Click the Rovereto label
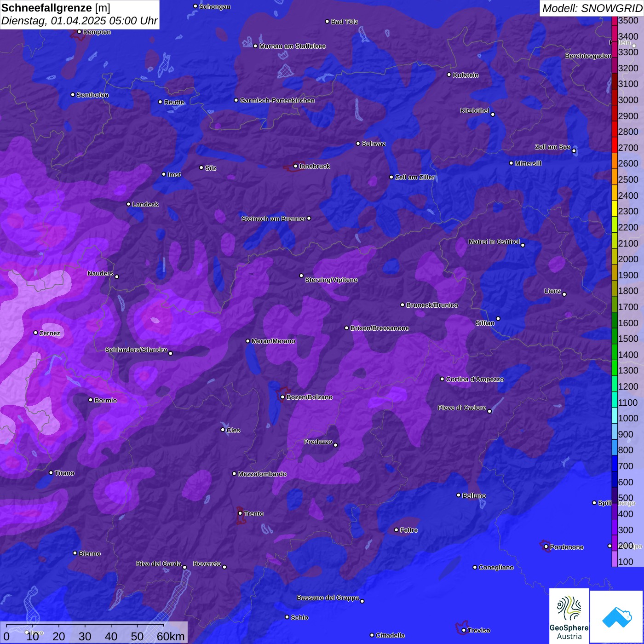Viewport: 644px width, 644px height. (x=207, y=563)
